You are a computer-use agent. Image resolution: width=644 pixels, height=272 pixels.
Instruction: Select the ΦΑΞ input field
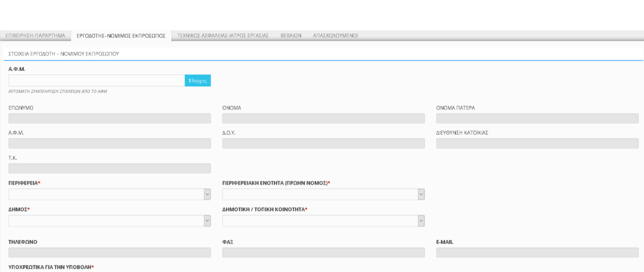pyautogui.click(x=323, y=252)
